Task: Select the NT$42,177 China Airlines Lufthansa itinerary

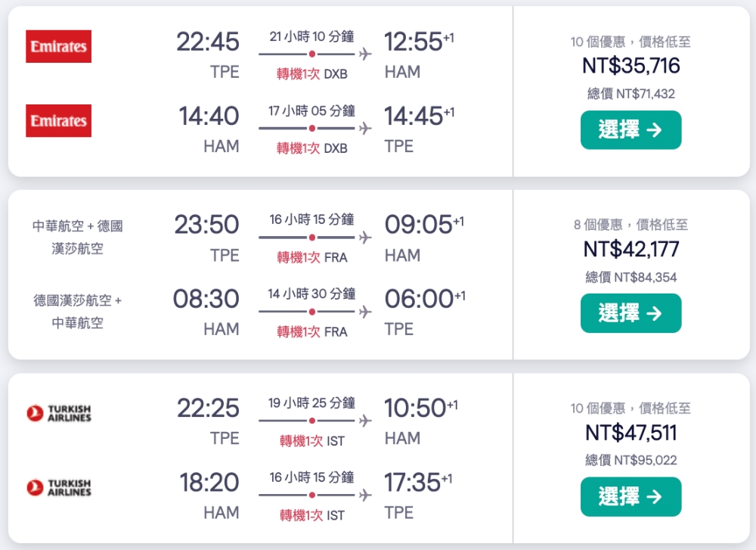Action: click(631, 313)
